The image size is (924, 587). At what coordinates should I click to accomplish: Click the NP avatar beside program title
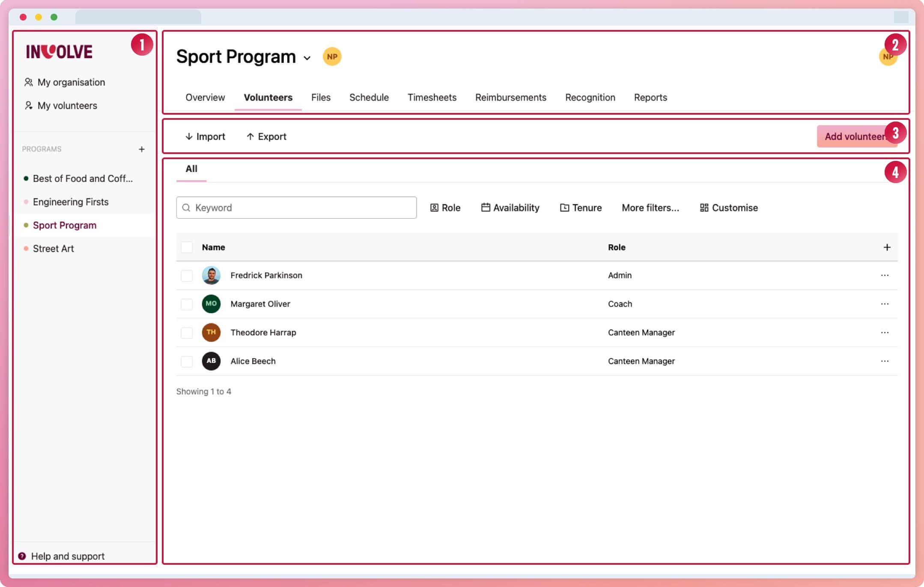click(x=332, y=56)
